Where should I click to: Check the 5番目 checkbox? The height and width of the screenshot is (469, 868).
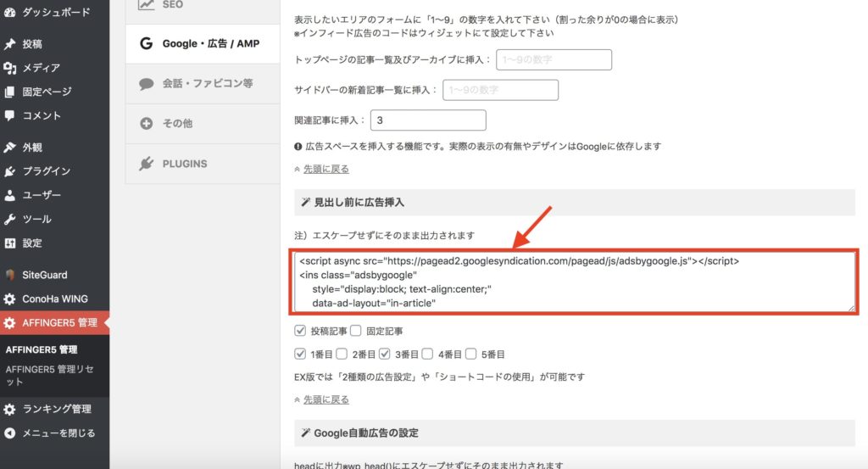(x=471, y=354)
